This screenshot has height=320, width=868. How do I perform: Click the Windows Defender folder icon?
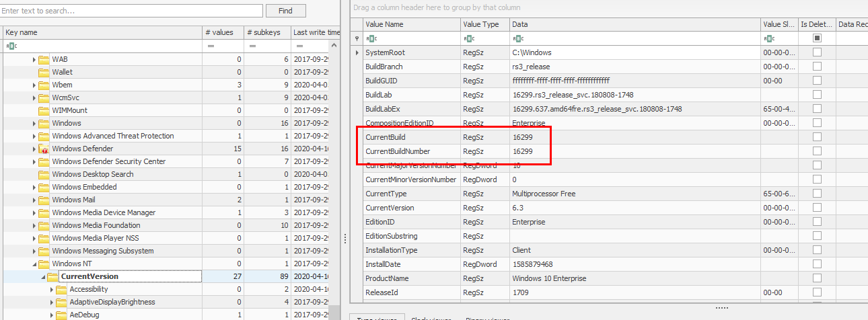(44, 149)
